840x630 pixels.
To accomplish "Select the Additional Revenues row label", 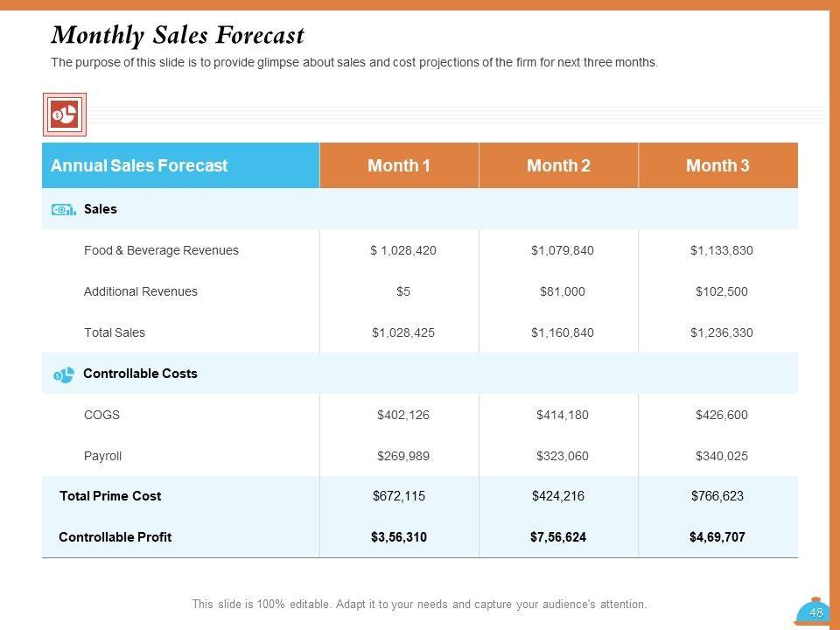I will pos(141,291).
